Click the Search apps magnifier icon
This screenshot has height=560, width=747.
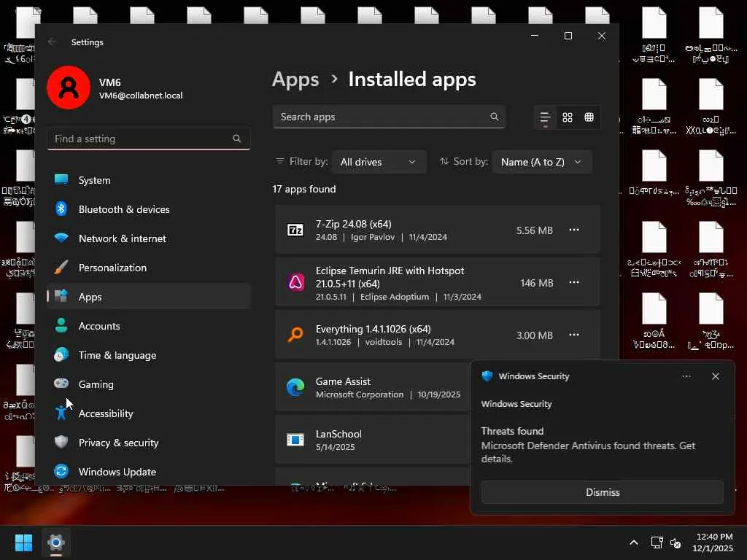click(495, 117)
